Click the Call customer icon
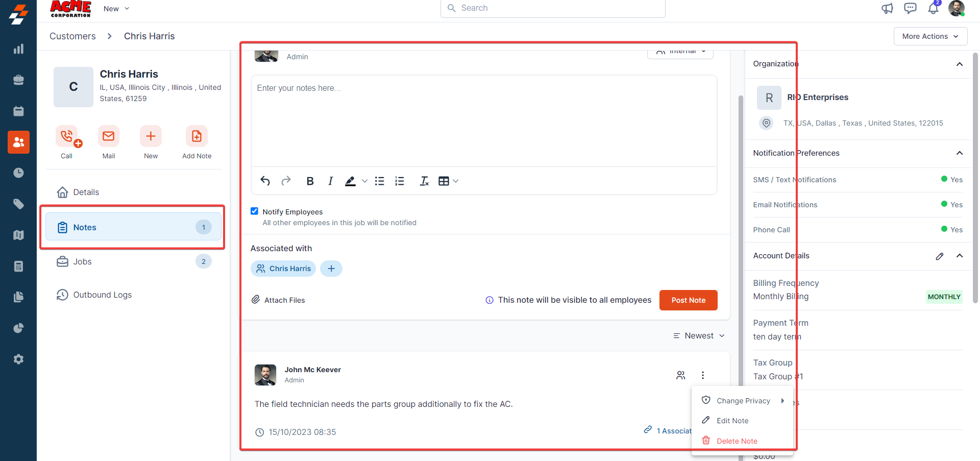 pyautogui.click(x=67, y=136)
